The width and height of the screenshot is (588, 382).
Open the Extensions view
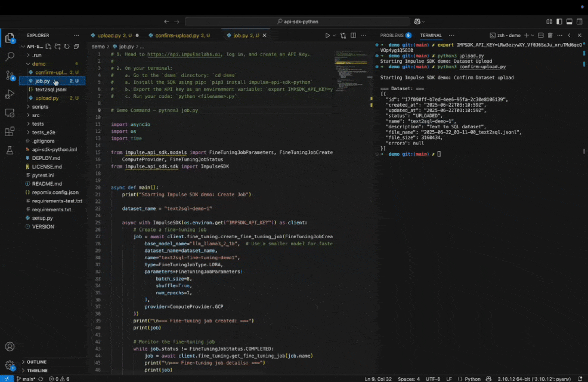(x=10, y=132)
